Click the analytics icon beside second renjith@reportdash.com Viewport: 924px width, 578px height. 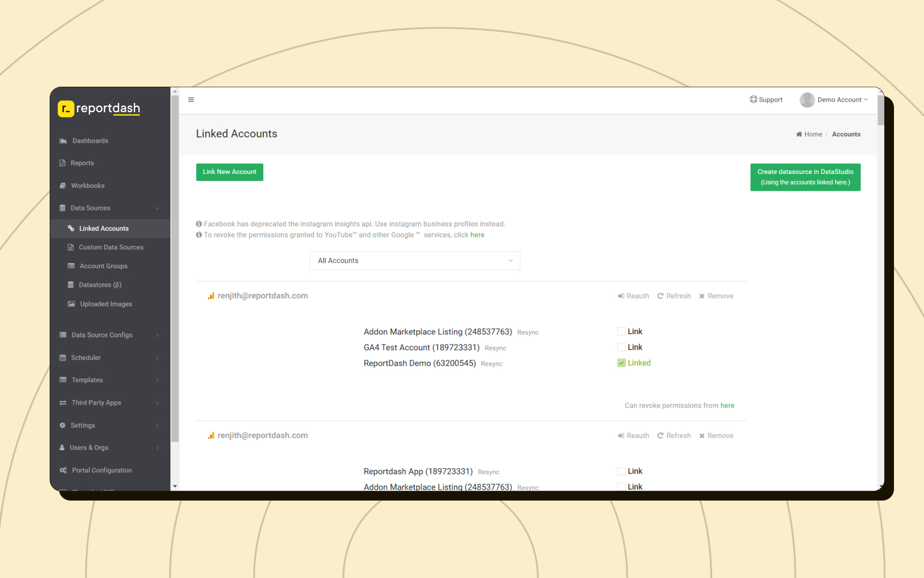(x=211, y=436)
